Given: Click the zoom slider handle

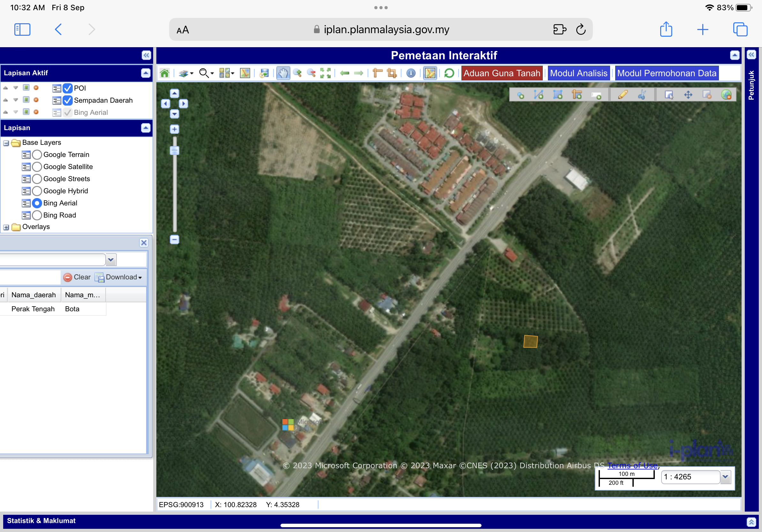Looking at the screenshot, I should (x=175, y=150).
